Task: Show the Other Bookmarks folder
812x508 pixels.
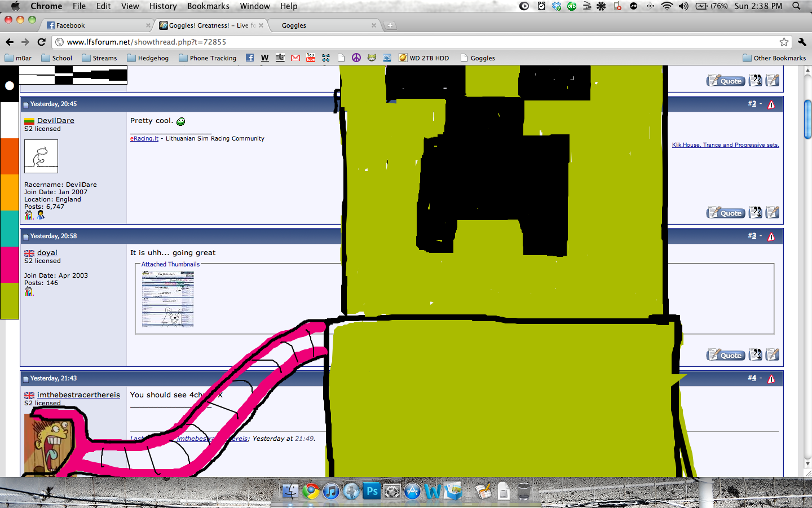Action: 774,58
